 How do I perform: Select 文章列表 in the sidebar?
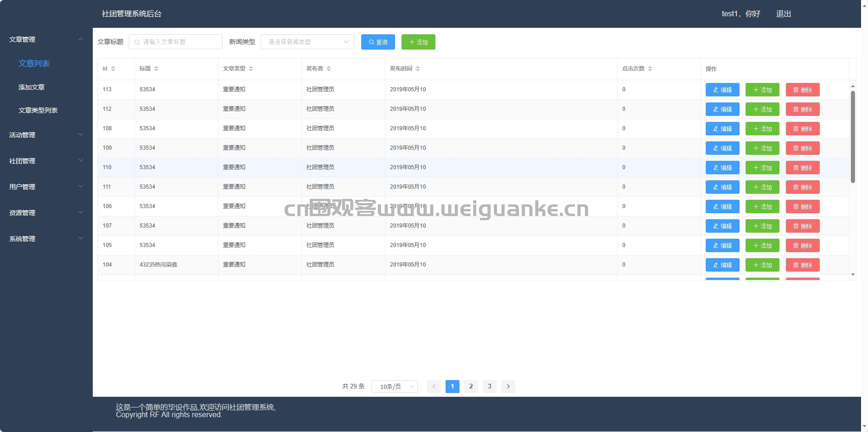(34, 64)
